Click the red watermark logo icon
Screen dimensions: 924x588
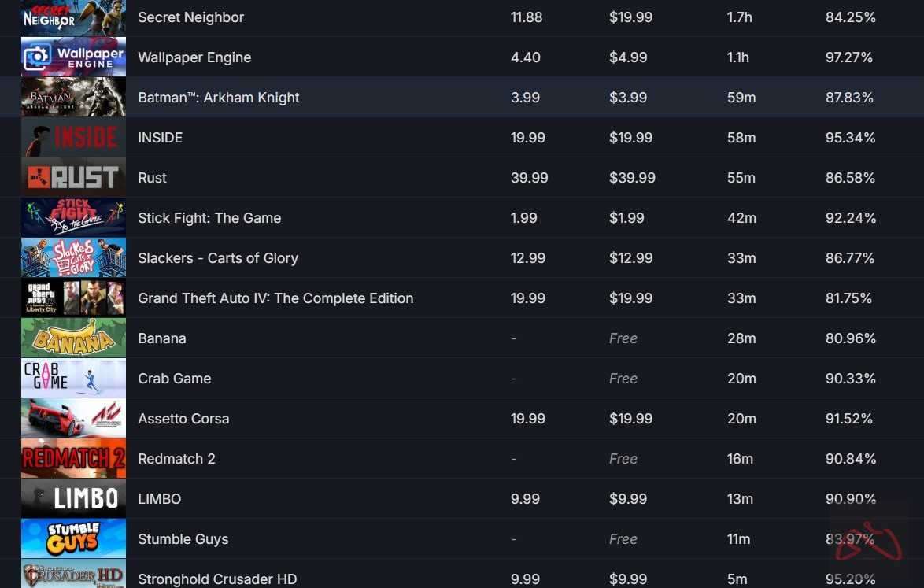click(x=868, y=542)
